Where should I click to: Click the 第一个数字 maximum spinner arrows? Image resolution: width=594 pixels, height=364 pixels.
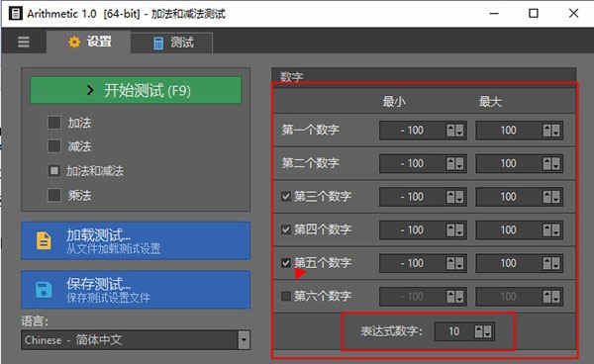[551, 131]
